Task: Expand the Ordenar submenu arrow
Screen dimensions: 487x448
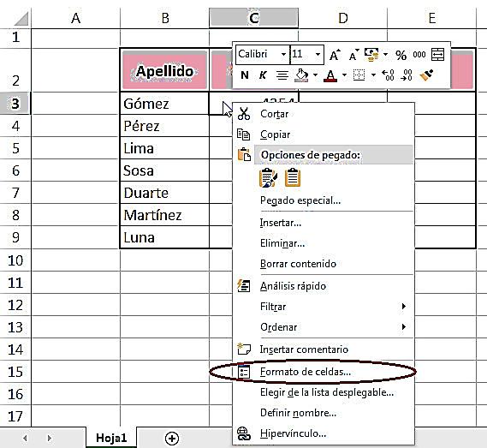Action: coord(403,326)
